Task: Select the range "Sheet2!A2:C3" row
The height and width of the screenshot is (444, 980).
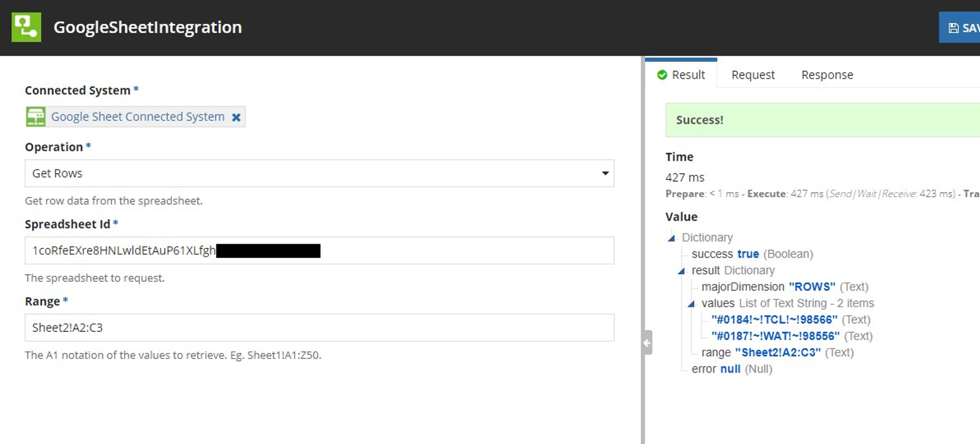Action: tap(778, 352)
